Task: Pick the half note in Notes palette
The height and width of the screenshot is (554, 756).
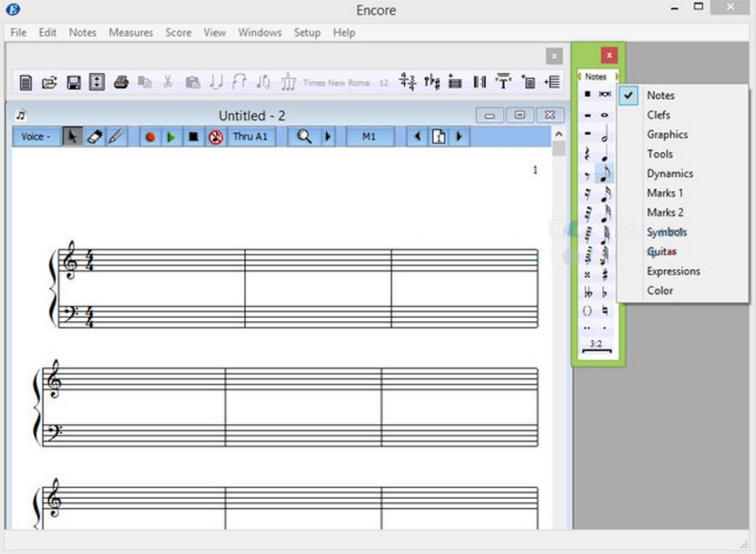Action: coord(605,135)
